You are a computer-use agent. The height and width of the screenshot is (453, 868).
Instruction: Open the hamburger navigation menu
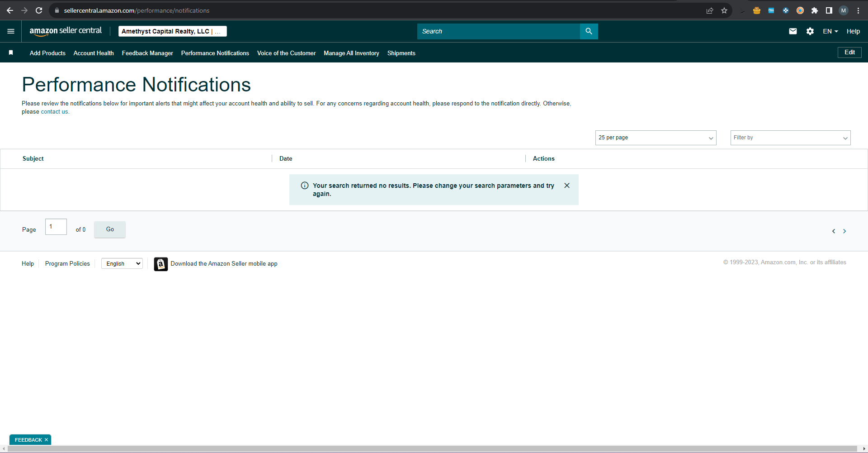(x=11, y=31)
